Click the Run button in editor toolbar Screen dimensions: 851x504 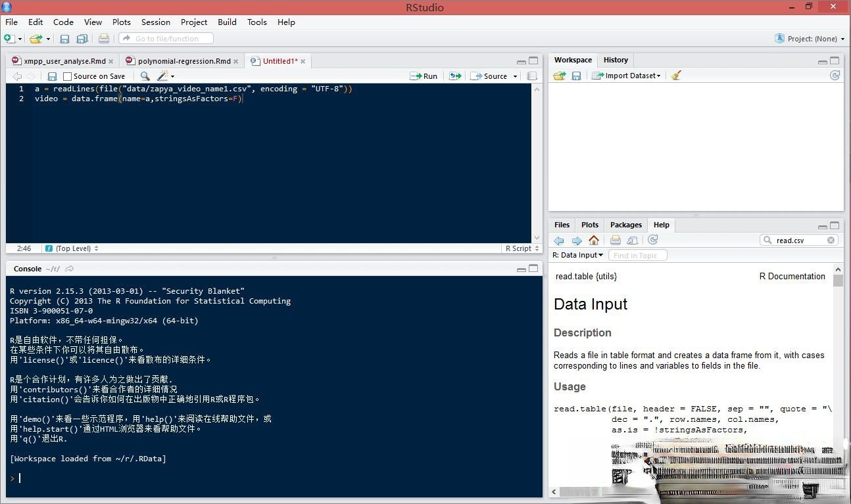(x=424, y=76)
